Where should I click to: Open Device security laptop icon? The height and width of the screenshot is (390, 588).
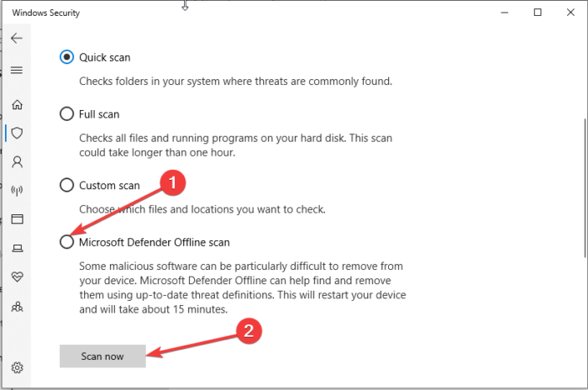tap(17, 248)
